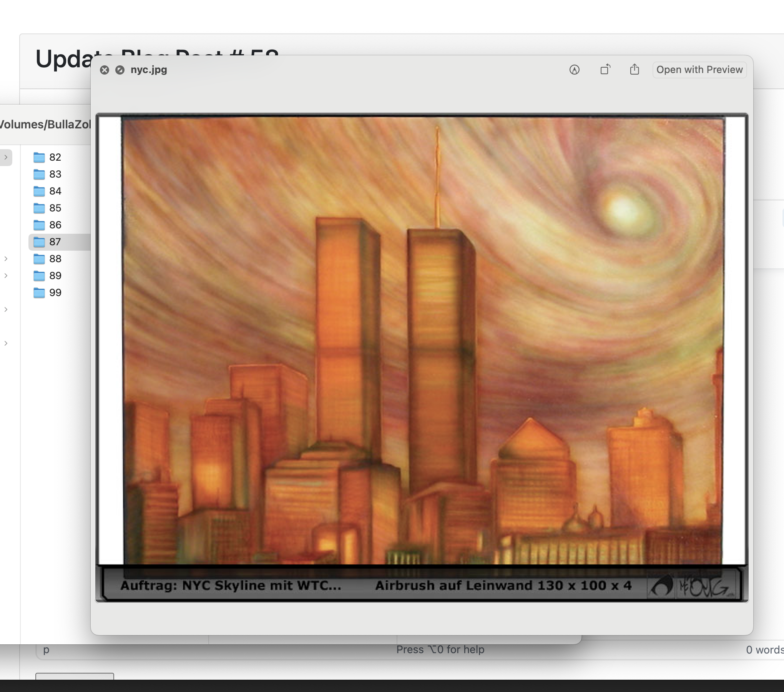The image size is (784, 692).
Task: Close the nyc.jpg Quick Look window
Action: (x=105, y=70)
